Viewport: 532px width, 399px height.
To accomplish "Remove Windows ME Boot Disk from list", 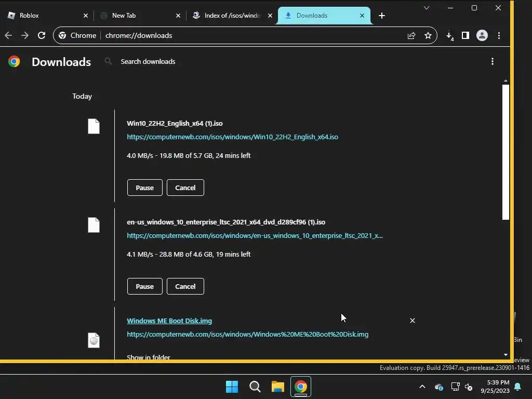I will (x=412, y=321).
